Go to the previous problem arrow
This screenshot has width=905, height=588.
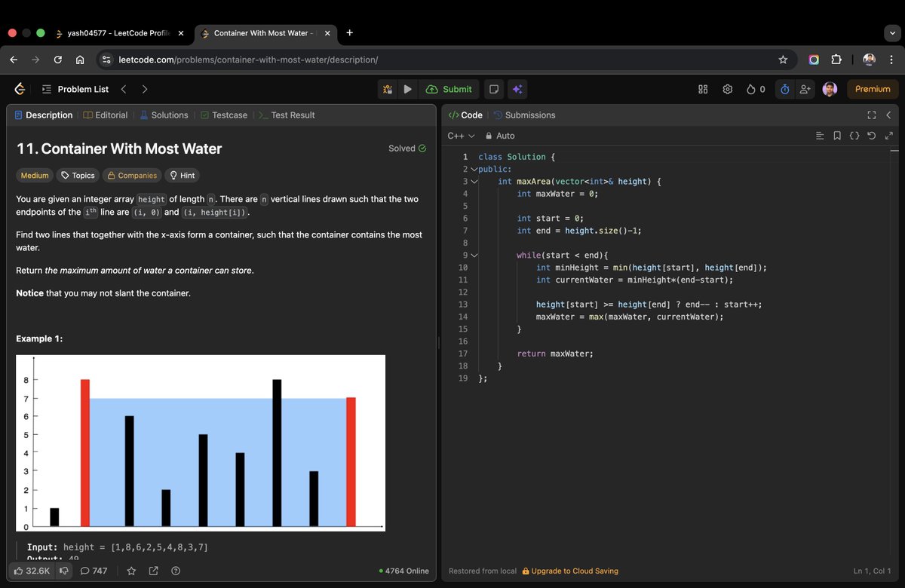coord(124,89)
